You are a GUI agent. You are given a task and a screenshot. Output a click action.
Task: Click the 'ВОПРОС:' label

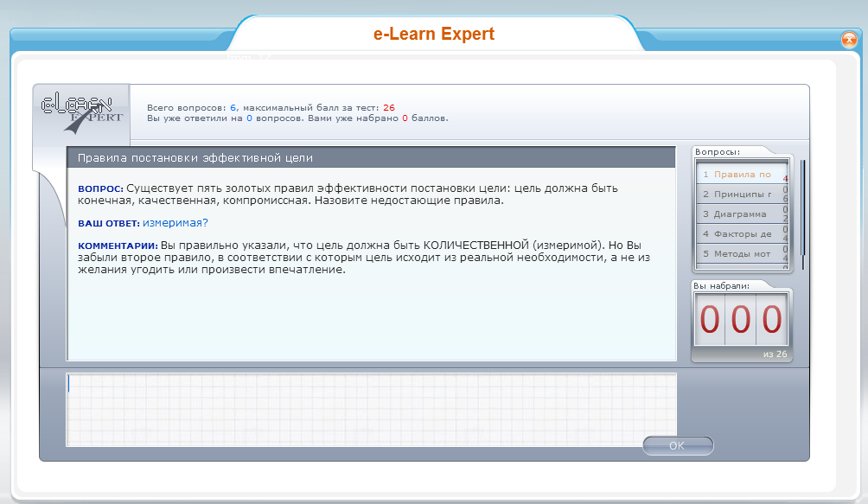click(101, 188)
